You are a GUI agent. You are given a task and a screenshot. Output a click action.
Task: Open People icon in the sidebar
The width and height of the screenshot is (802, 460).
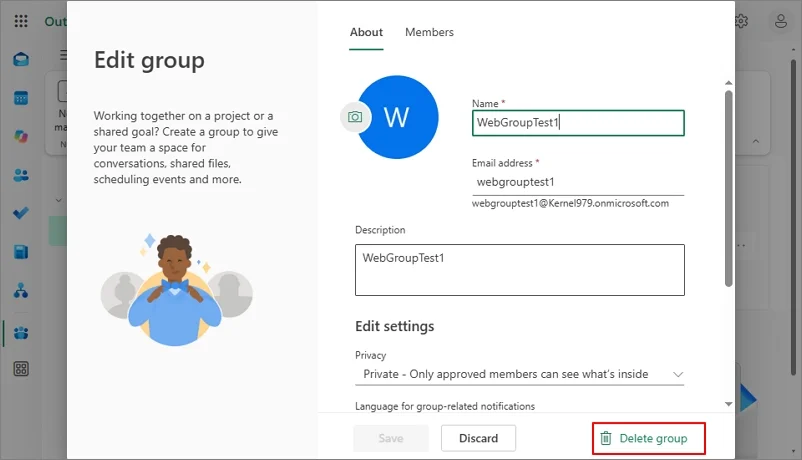coord(21,176)
